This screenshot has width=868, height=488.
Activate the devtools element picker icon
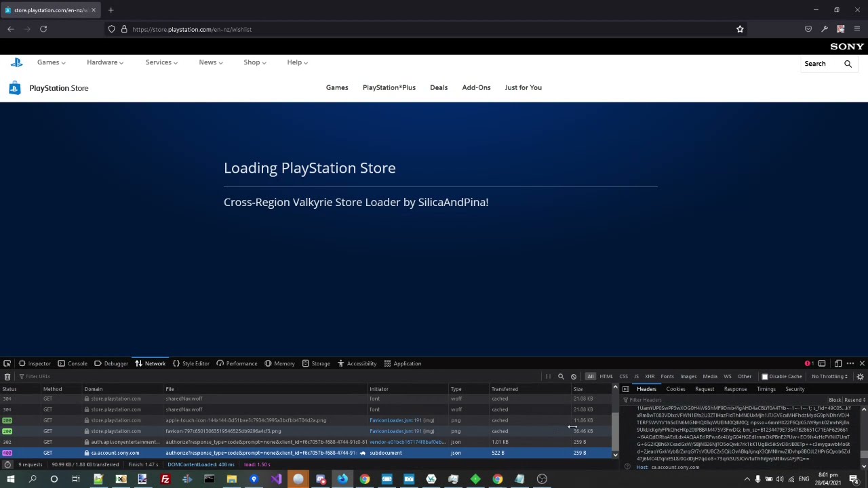coord(7,363)
